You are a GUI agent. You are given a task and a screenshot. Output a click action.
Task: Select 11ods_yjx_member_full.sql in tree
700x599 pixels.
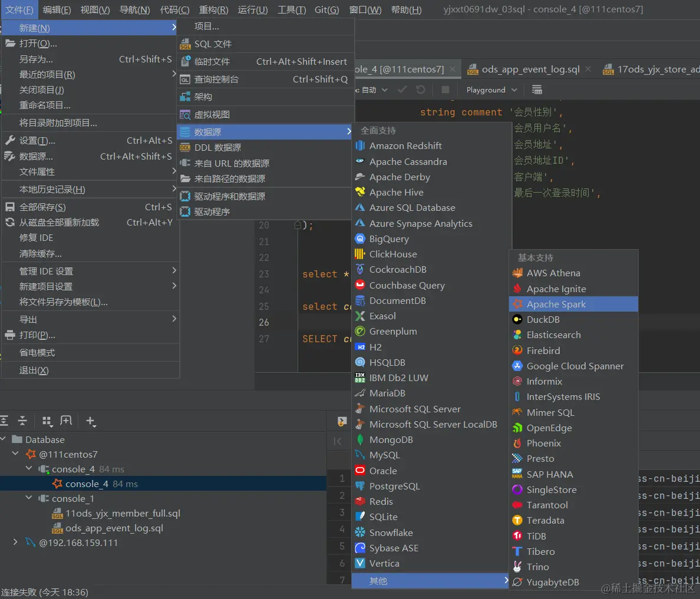pyautogui.click(x=123, y=513)
